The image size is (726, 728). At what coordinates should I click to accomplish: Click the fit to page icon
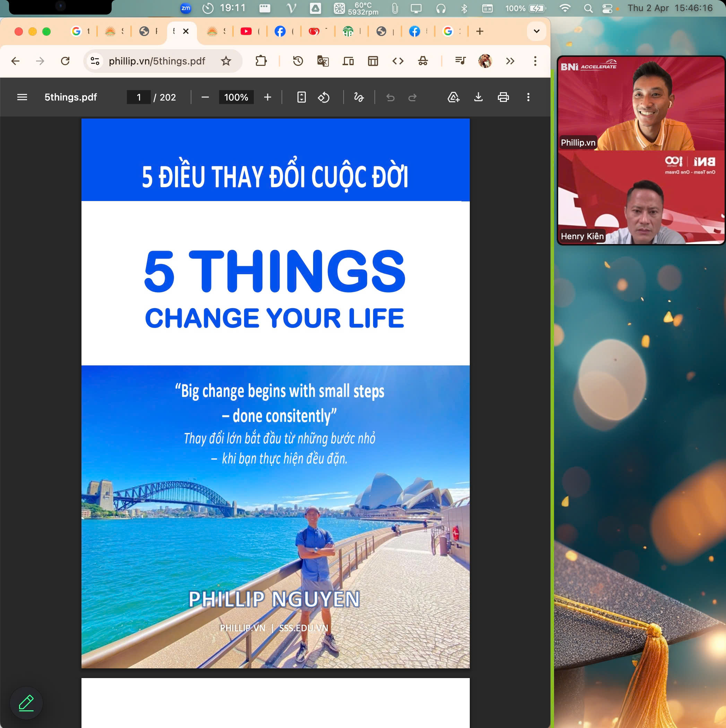301,97
